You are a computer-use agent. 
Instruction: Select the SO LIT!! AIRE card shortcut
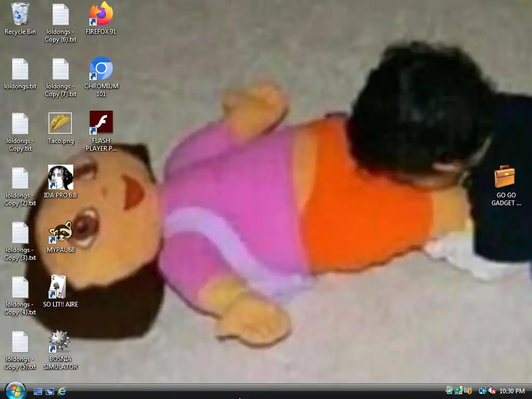tap(60, 291)
